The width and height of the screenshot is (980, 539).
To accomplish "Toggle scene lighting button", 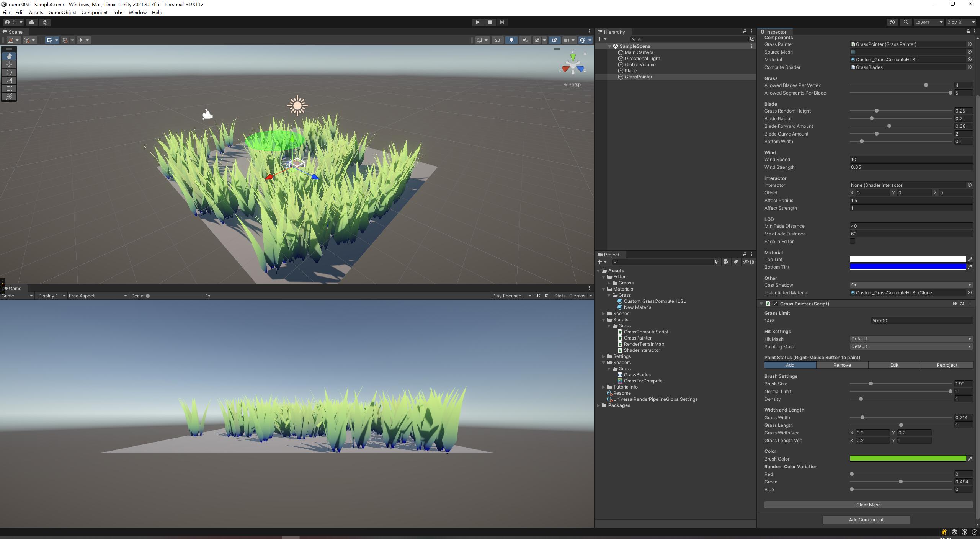I will click(x=511, y=40).
